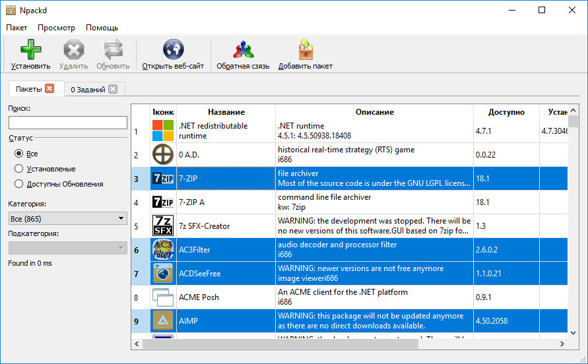Click the Іконк column header
This screenshot has width=588, height=364.
tap(163, 111)
